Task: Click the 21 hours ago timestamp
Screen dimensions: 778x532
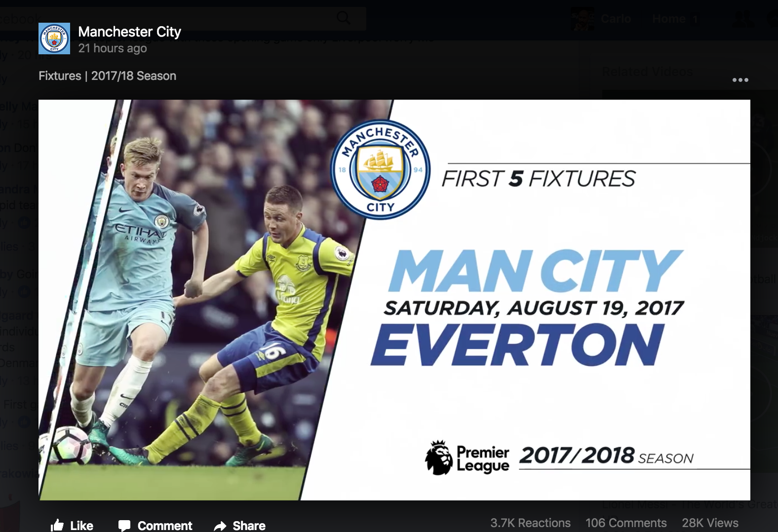Action: (113, 48)
